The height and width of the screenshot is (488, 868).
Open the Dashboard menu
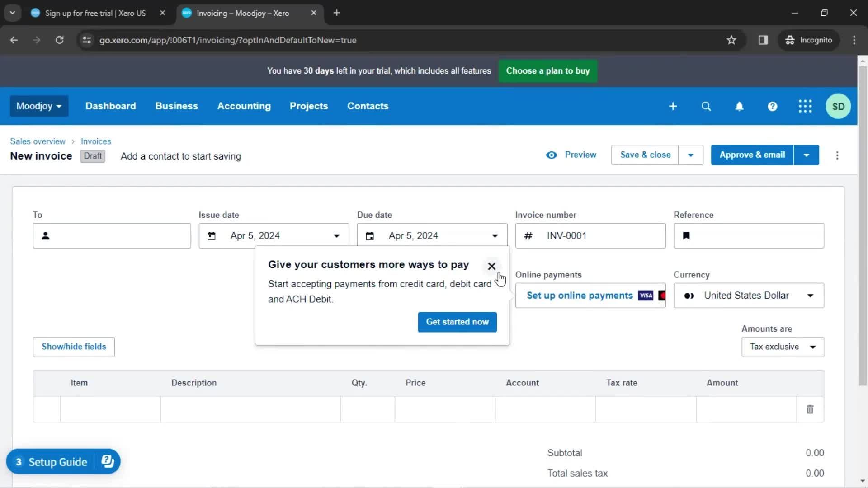[x=110, y=106]
